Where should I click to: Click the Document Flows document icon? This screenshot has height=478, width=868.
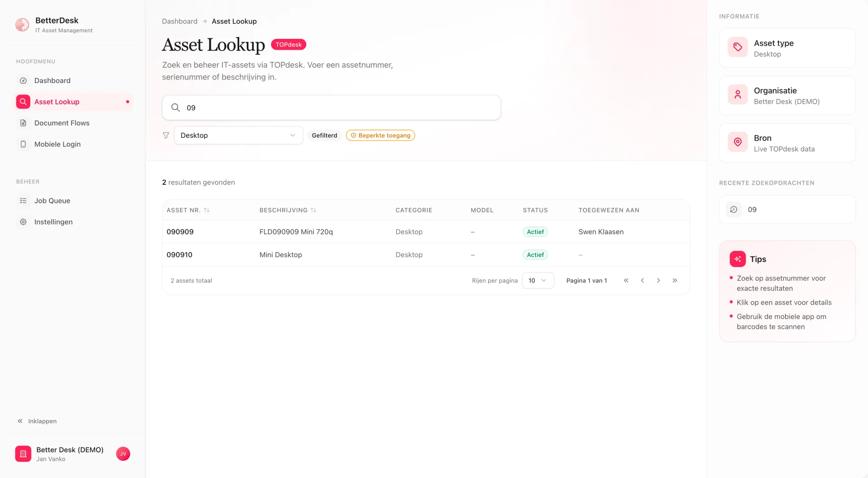pos(23,122)
